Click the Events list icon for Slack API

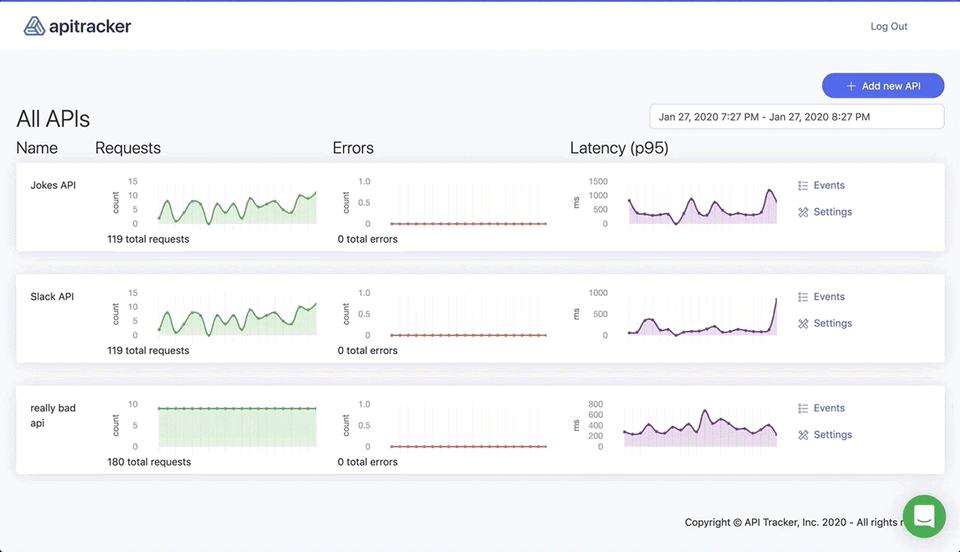tap(803, 297)
